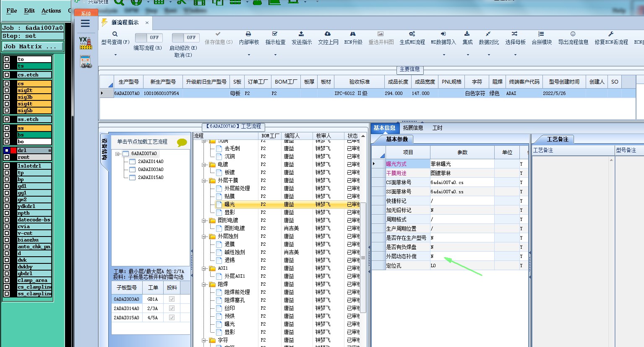The image size is (644, 347).
Task: Click the 导出流程信息 smiley icon
Action: point(573,34)
